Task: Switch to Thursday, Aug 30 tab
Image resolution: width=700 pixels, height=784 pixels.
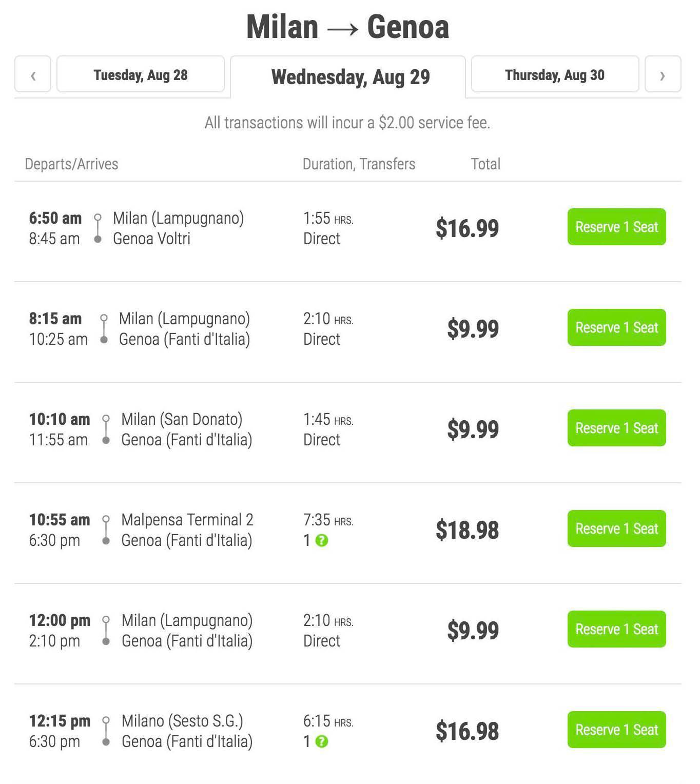Action: tap(555, 74)
